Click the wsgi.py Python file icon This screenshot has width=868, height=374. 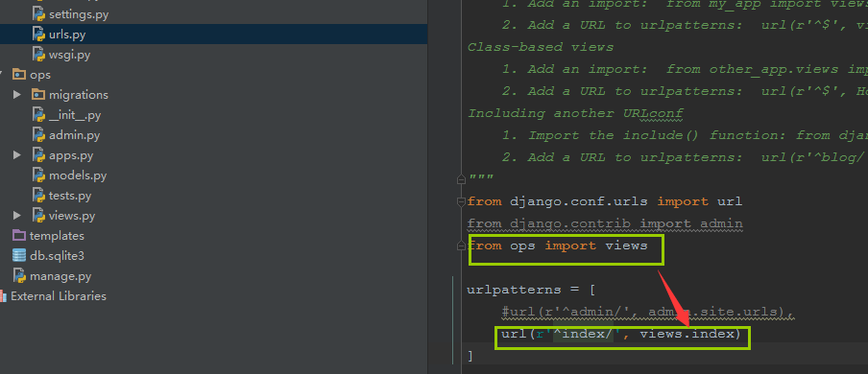click(38, 55)
